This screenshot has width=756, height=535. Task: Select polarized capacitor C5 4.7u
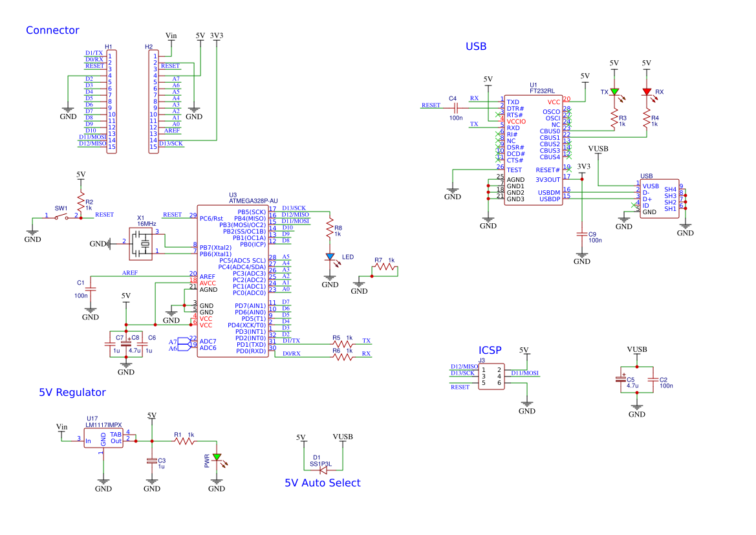pyautogui.click(x=621, y=379)
